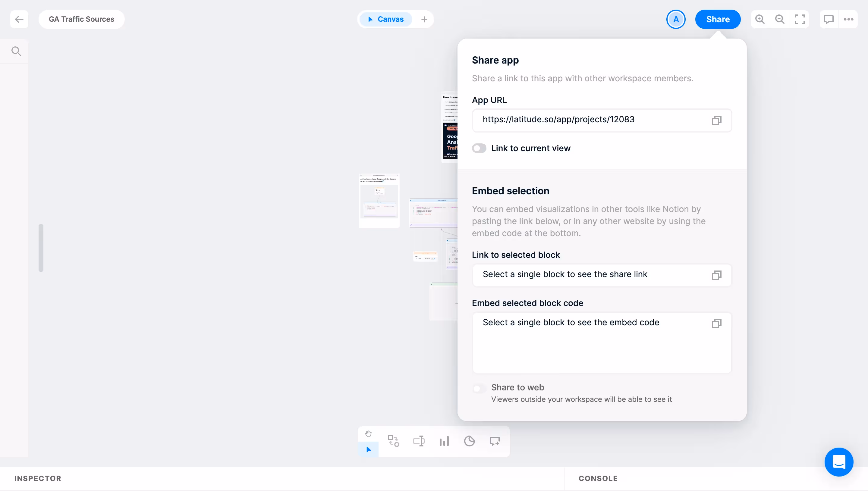This screenshot has width=868, height=491.
Task: Open the intercom chat bubble
Action: [839, 462]
